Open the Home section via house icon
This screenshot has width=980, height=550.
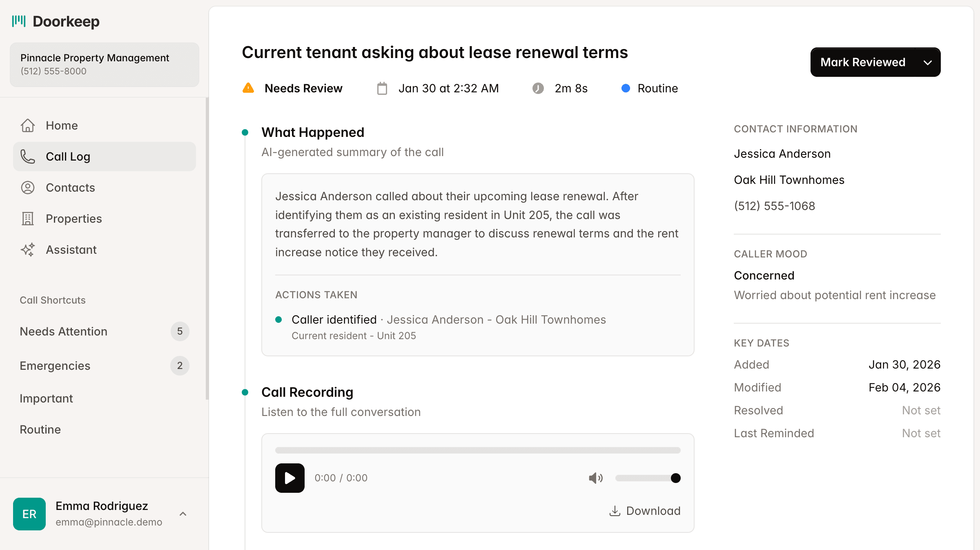27,125
